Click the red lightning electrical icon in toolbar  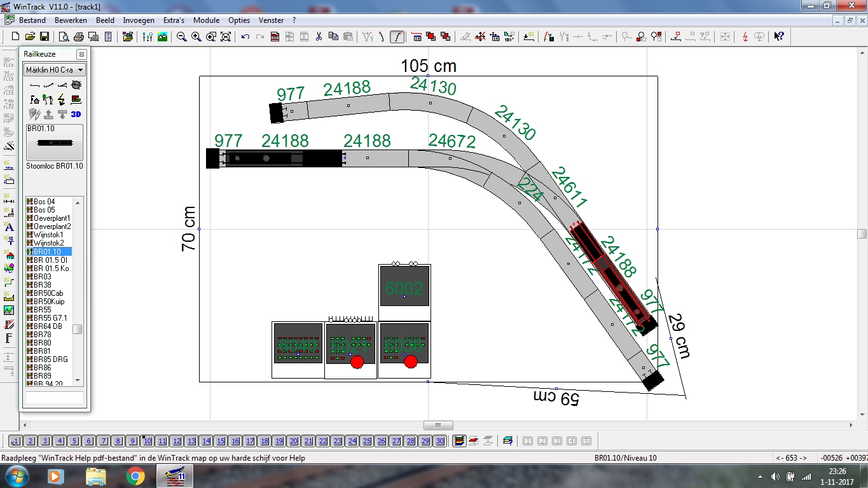pos(745,37)
